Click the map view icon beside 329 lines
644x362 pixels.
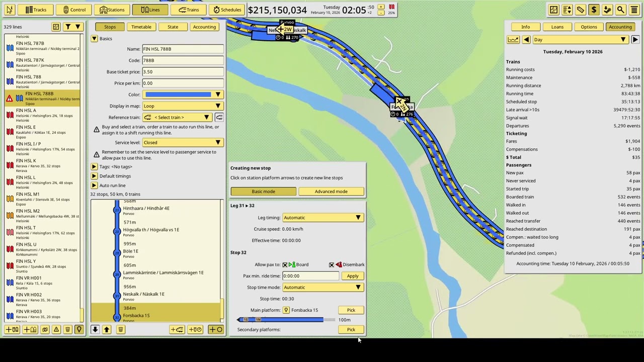tap(56, 27)
